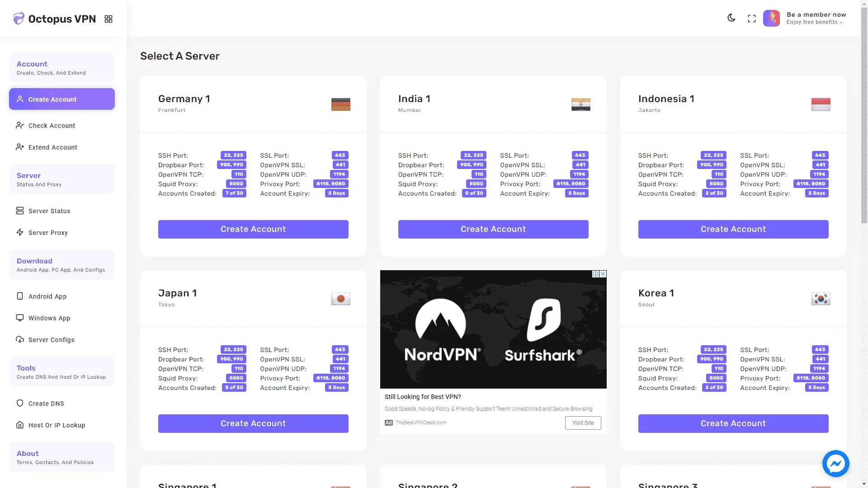
Task: Click the About section header
Action: pyautogui.click(x=62, y=457)
